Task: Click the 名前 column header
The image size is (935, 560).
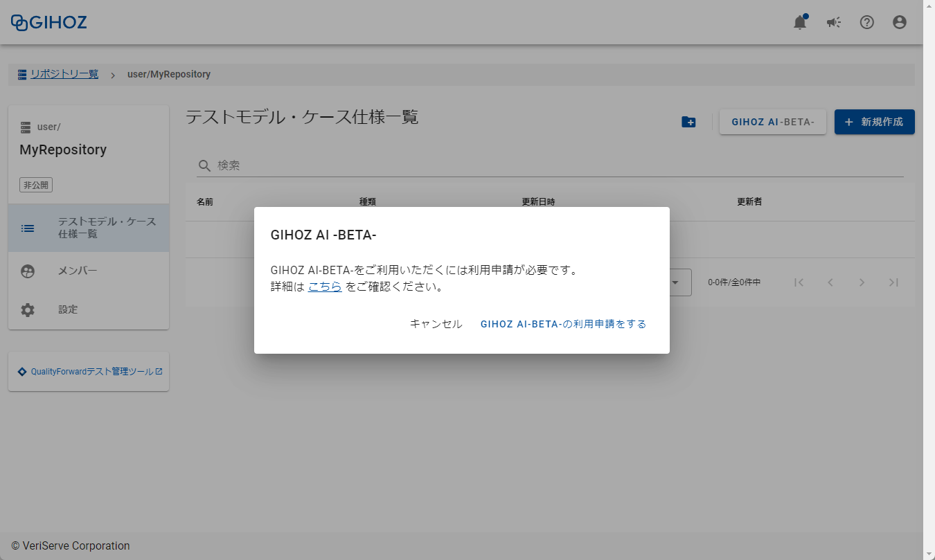Action: [204, 202]
